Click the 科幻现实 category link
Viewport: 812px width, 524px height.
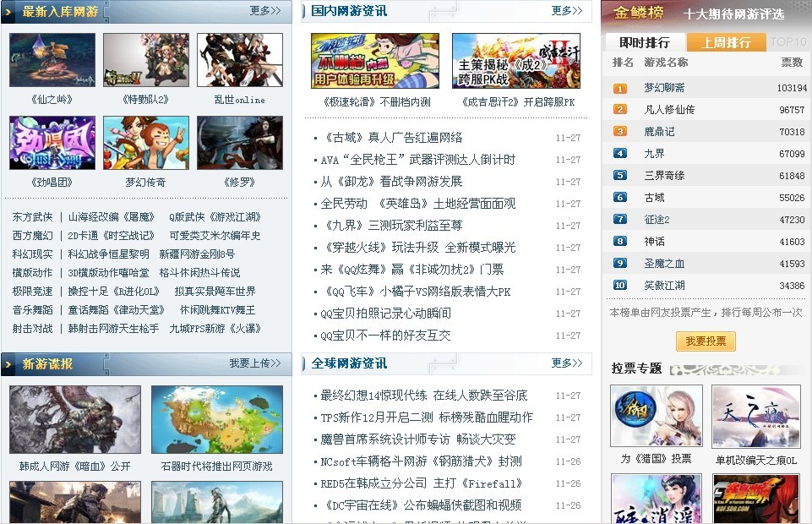(x=33, y=254)
